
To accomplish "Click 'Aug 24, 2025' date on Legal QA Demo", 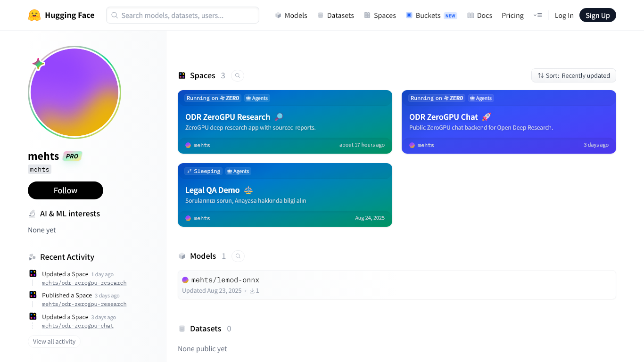I will [370, 218].
